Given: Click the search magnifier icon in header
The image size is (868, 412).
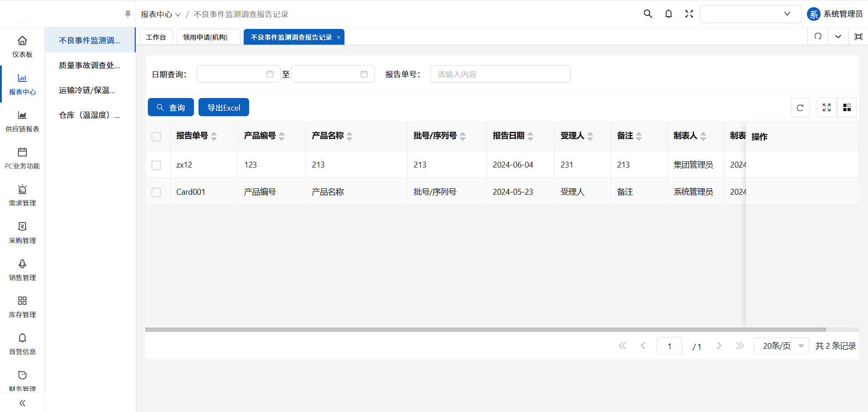Looking at the screenshot, I should point(648,14).
